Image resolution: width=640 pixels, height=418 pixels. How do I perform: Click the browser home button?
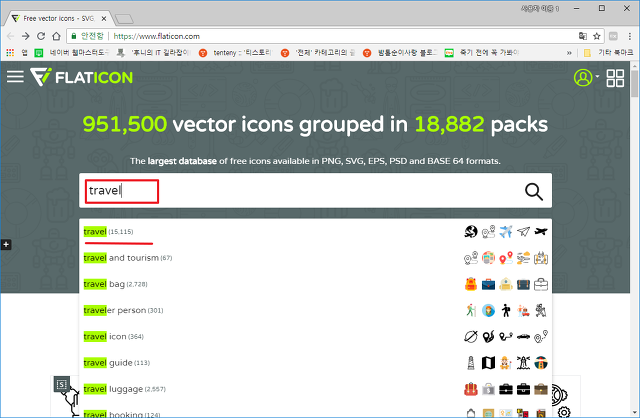coord(56,36)
